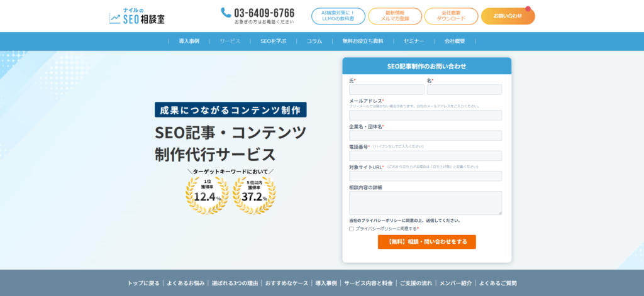Click the 会社概要ダウンロード button
The width and height of the screenshot is (644, 296).
pos(451,16)
